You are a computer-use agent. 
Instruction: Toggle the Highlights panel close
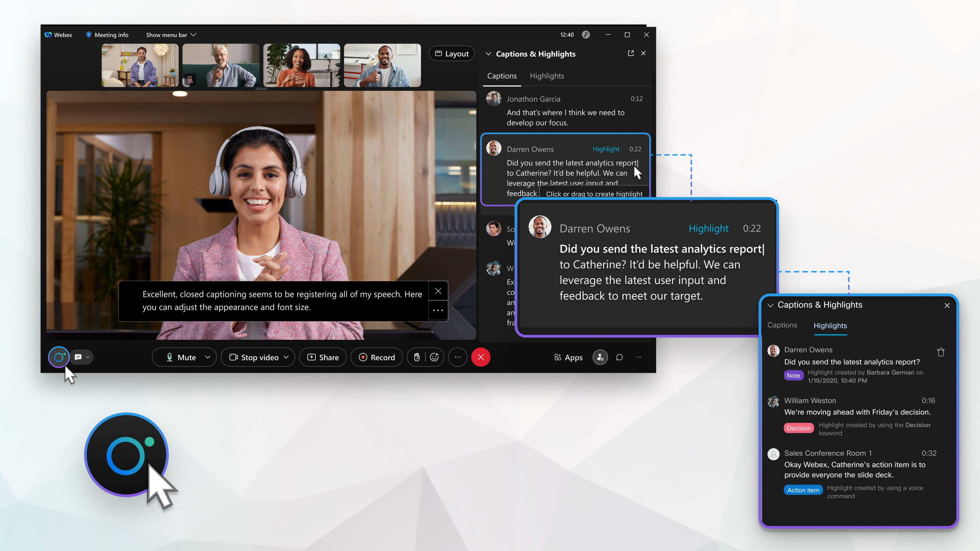click(x=947, y=305)
